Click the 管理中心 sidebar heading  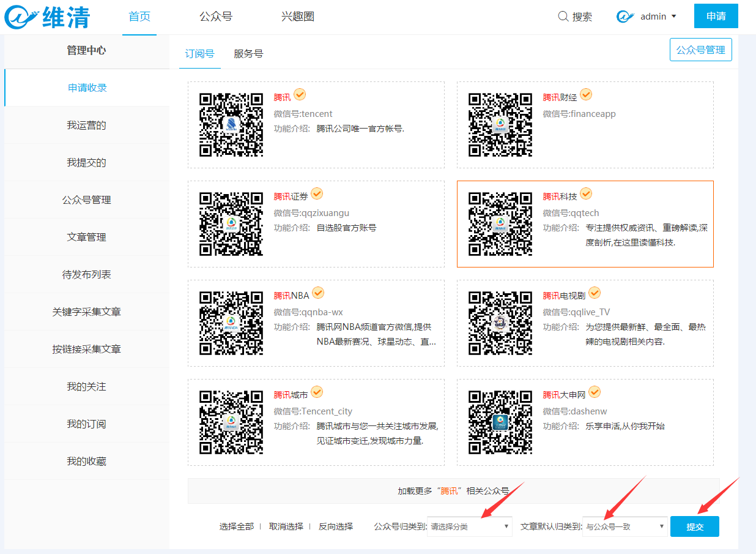[86, 50]
